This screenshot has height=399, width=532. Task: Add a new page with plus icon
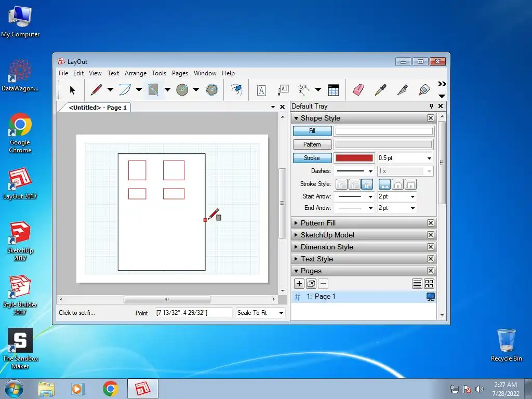(x=299, y=284)
